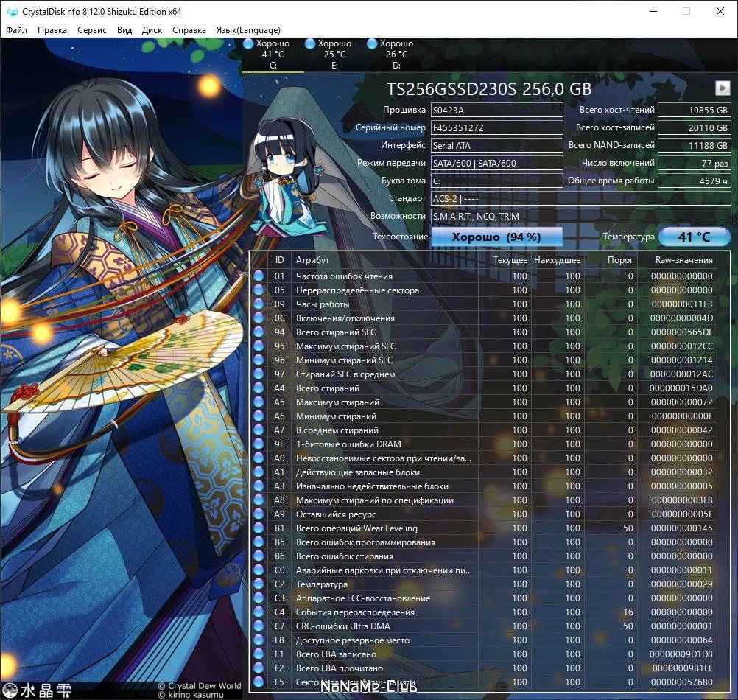The width and height of the screenshot is (738, 700).
Task: Open the Файл menu
Action: click(x=16, y=30)
